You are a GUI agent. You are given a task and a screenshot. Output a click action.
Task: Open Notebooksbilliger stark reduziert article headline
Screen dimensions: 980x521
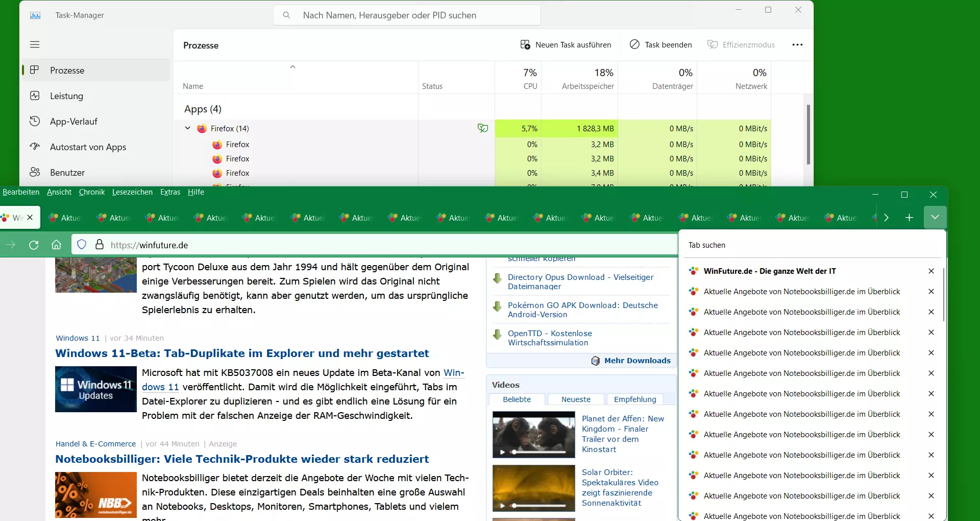(242, 459)
